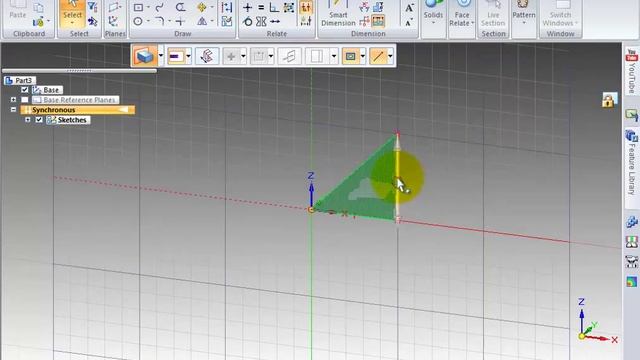Screen dimensions: 640x360
Task: Select the Base tree item label
Action: pyautogui.click(x=51, y=90)
